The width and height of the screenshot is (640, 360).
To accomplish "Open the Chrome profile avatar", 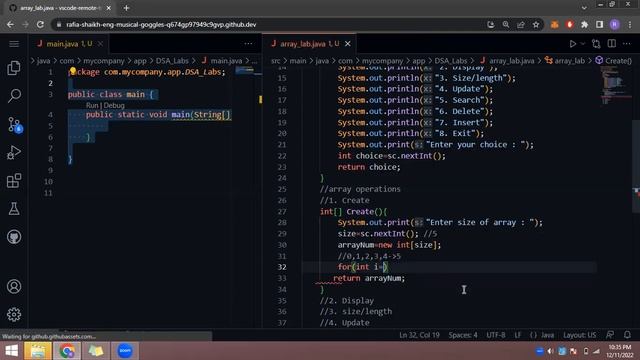I will coord(615,24).
